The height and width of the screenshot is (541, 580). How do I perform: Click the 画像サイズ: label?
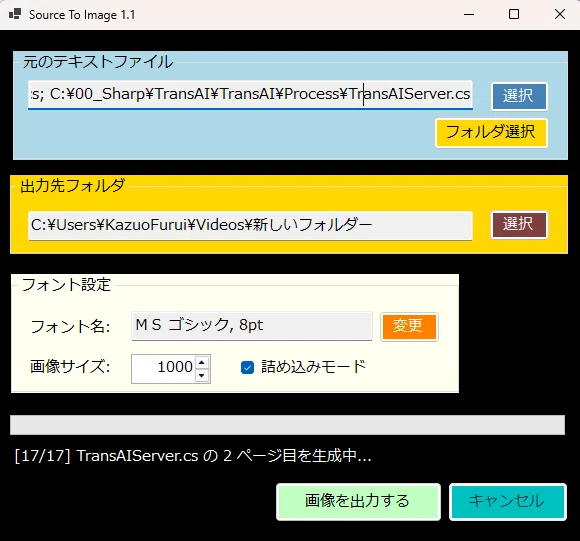[x=70, y=366]
